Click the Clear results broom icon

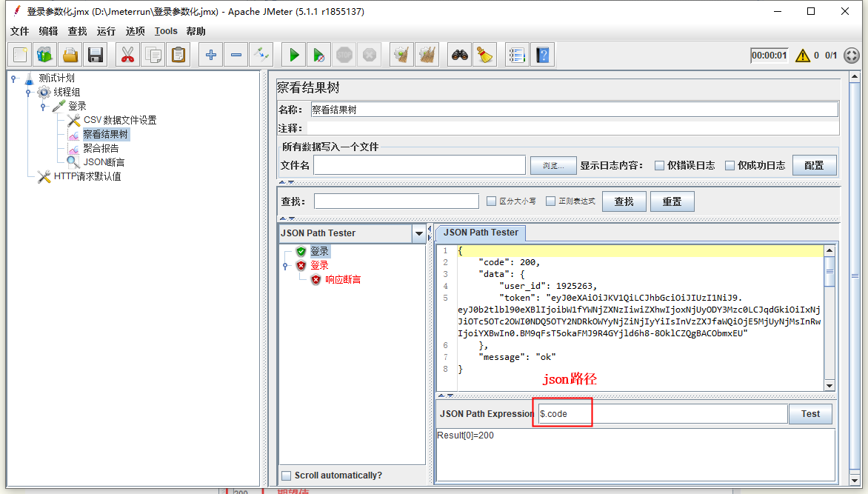tap(402, 55)
